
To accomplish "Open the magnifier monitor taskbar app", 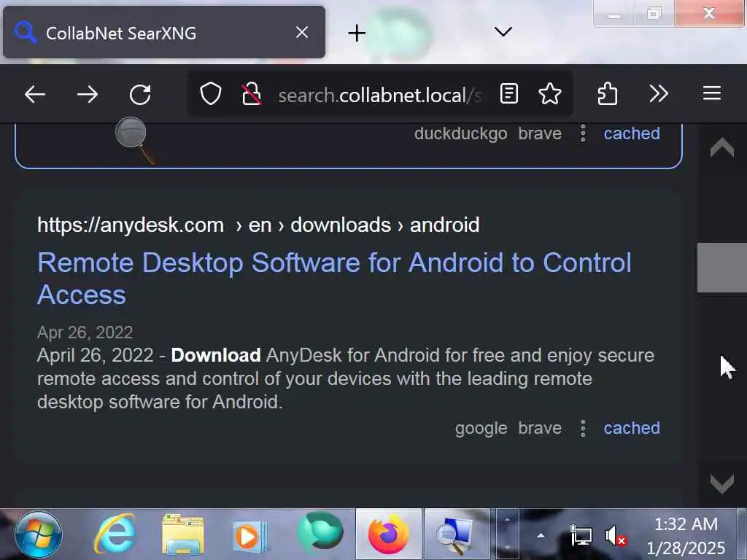I will pyautogui.click(x=457, y=534).
